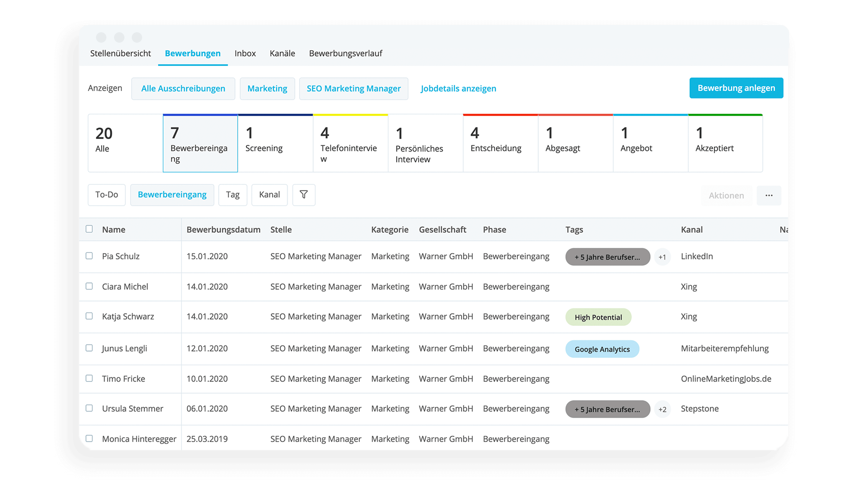868x484 pixels.
Task: Sort by the Bewerbungsdatum column header
Action: point(224,230)
